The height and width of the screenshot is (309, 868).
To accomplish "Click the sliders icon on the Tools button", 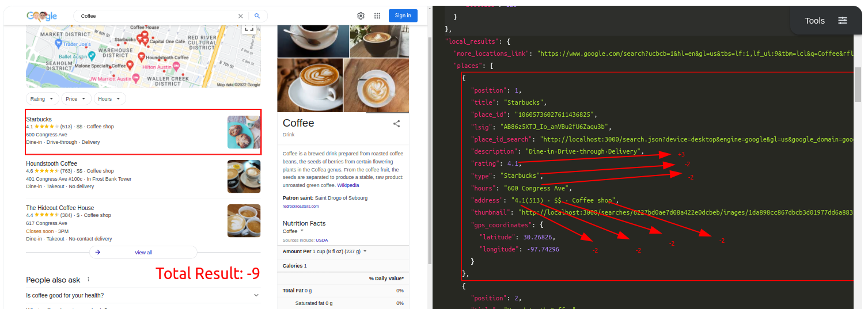I will tap(843, 21).
